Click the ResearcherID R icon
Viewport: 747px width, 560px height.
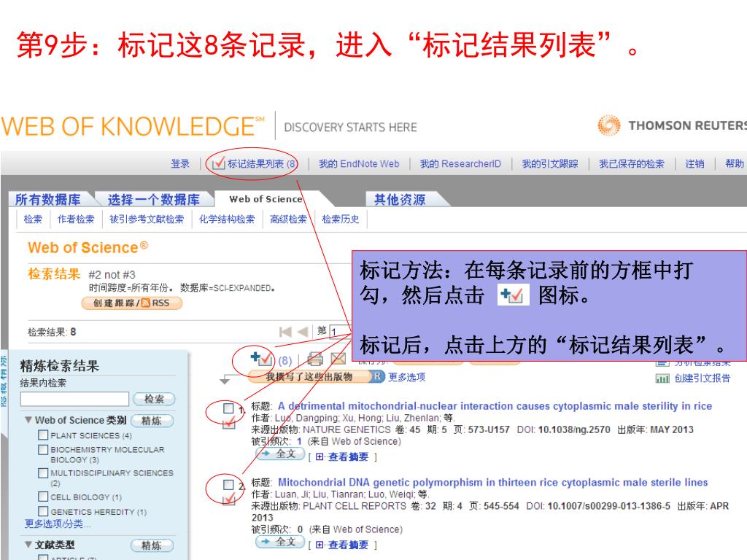point(377,376)
